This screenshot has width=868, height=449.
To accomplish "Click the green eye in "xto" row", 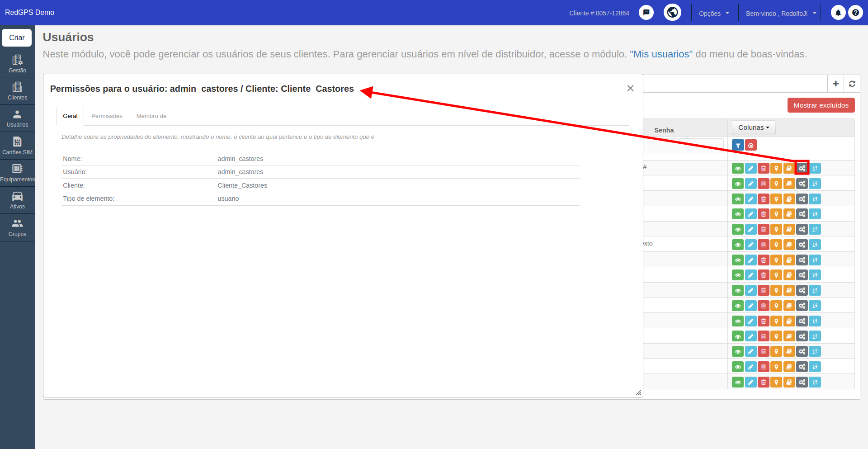I will point(738,245).
